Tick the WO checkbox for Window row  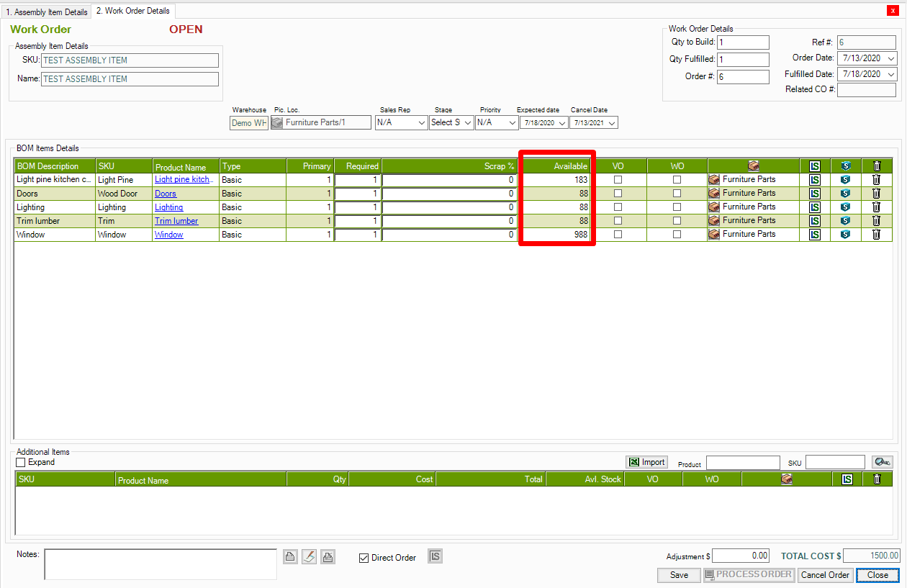[x=677, y=235]
